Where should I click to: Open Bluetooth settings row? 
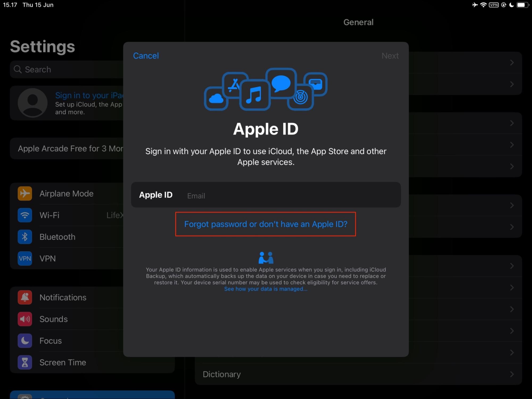coord(67,237)
